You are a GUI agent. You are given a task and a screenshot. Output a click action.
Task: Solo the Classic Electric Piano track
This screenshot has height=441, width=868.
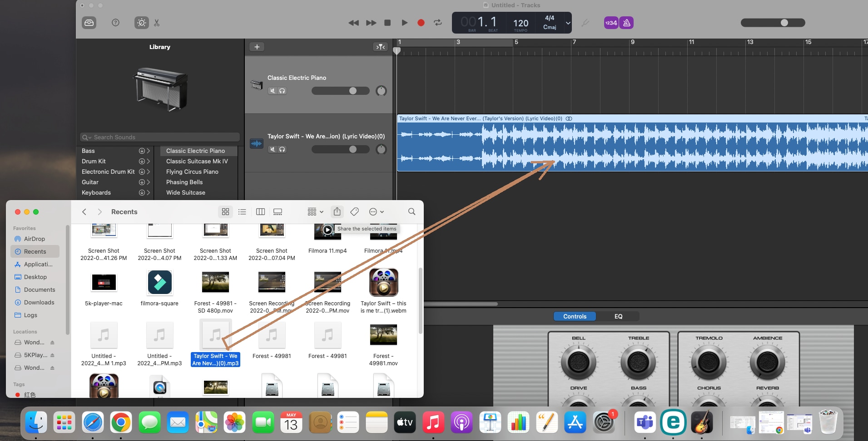pos(282,91)
